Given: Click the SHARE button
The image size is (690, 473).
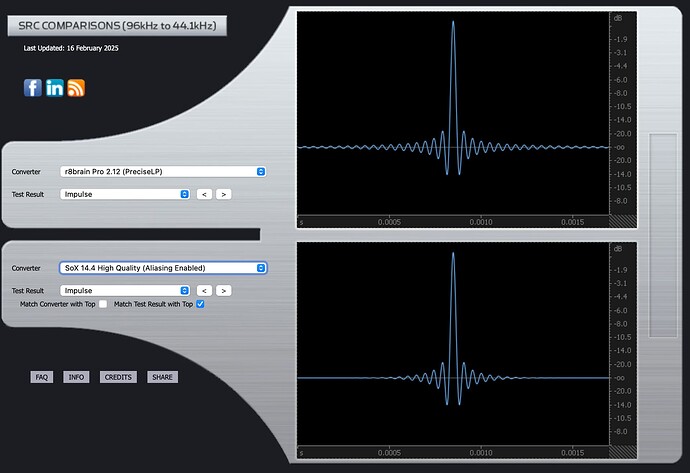Looking at the screenshot, I should (162, 377).
